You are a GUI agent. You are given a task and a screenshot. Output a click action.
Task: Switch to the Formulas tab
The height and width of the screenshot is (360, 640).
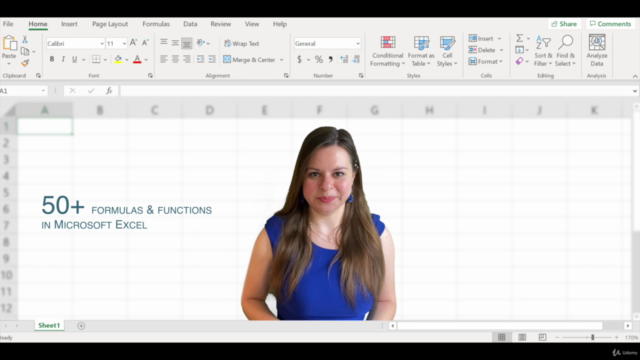tap(156, 24)
